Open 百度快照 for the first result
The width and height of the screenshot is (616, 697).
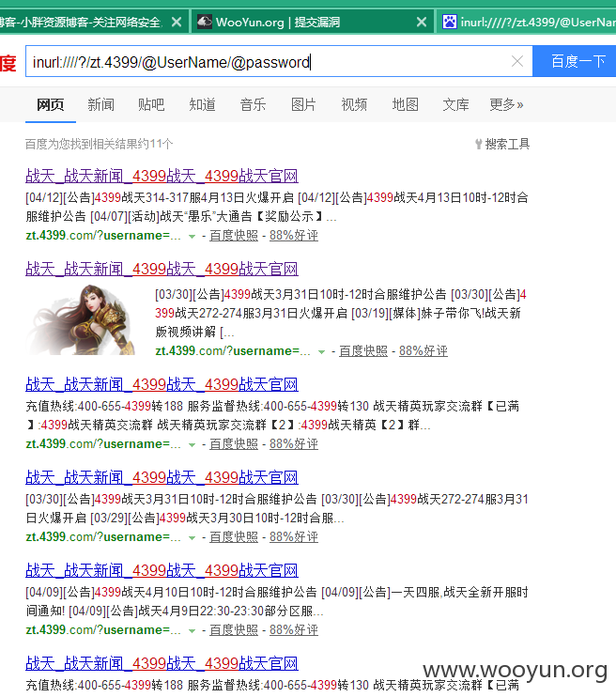(234, 236)
